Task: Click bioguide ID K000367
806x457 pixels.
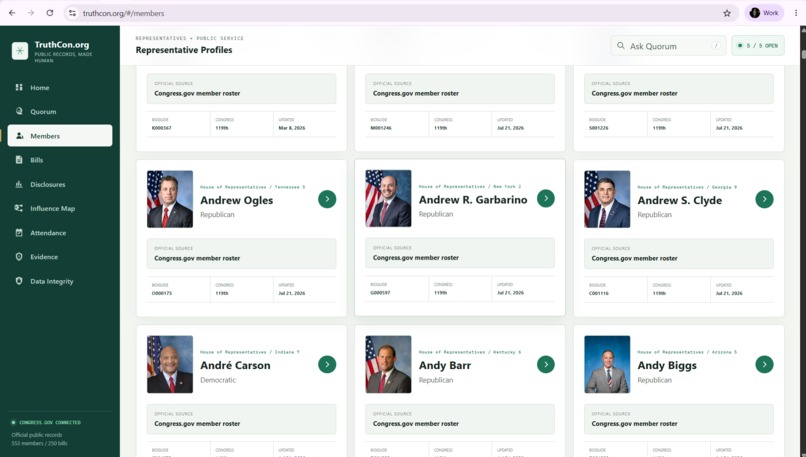Action: coord(162,128)
